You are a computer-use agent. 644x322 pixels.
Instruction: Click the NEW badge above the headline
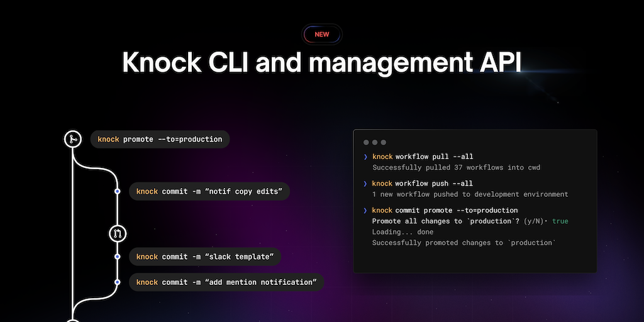(x=321, y=35)
